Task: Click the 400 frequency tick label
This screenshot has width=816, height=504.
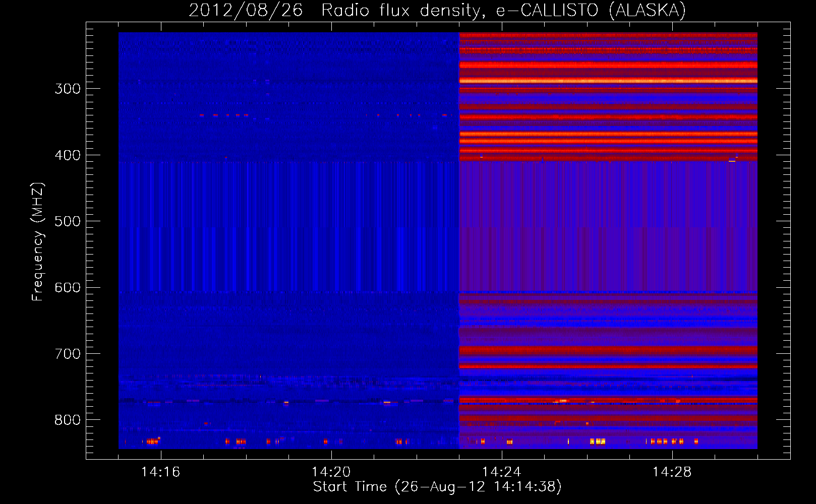Action: tap(68, 155)
